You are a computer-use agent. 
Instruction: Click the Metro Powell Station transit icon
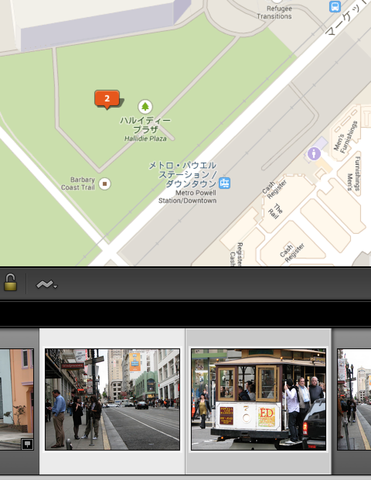[224, 183]
